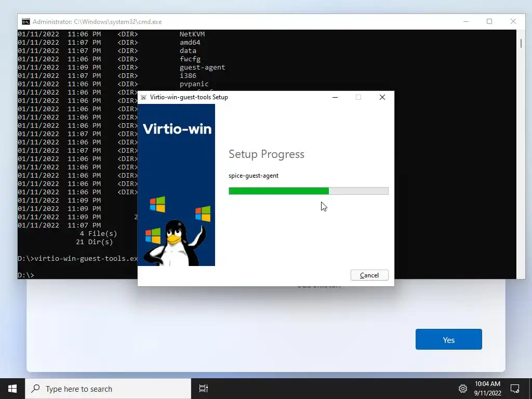Click the search magnifier icon in taskbar
The image size is (532, 399).
pyautogui.click(x=35, y=389)
